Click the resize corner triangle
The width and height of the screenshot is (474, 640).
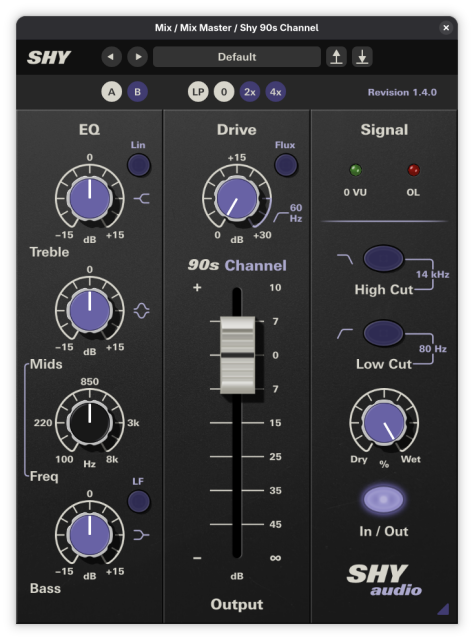click(444, 609)
